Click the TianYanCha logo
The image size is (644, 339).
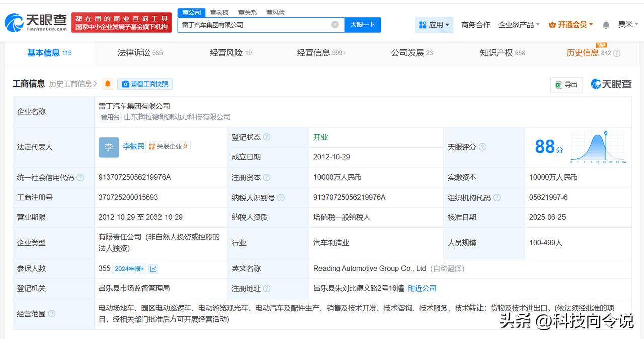[x=35, y=22]
